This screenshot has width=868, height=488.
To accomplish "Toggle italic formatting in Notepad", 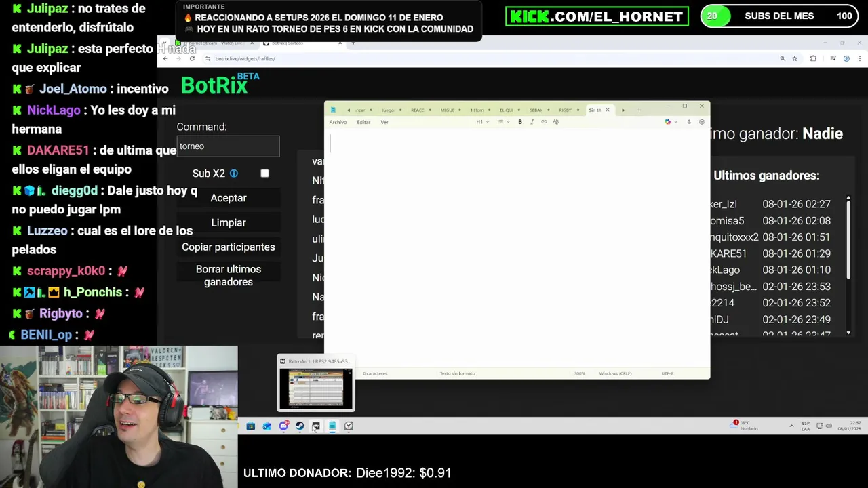I will [x=532, y=122].
